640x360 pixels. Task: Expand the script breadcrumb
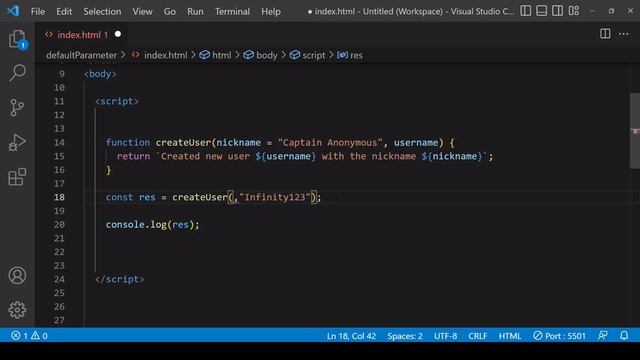(307, 55)
